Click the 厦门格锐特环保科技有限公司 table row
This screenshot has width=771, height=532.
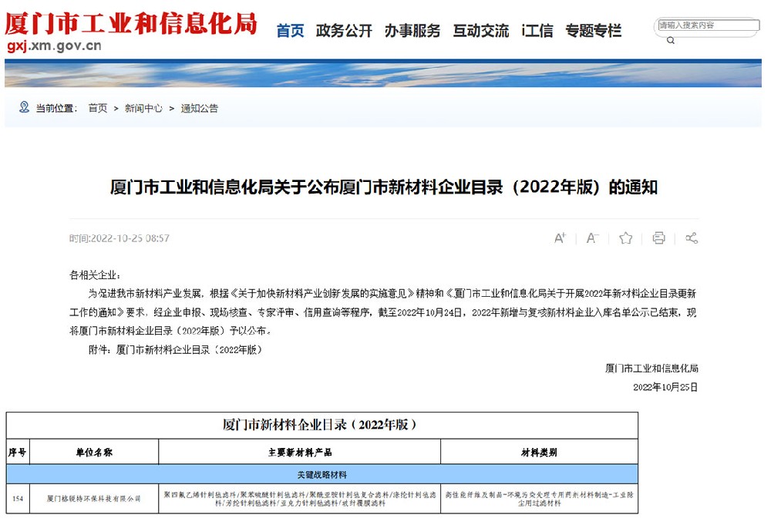tap(94, 499)
